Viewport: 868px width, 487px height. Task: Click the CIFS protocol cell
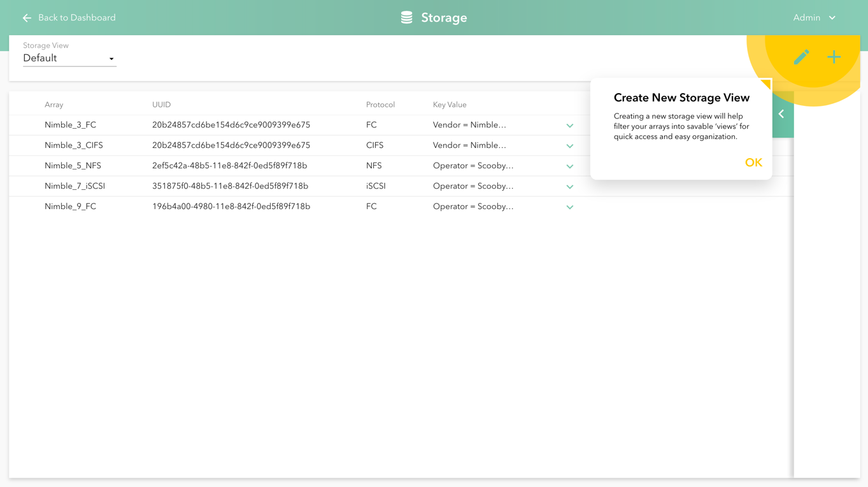click(374, 145)
